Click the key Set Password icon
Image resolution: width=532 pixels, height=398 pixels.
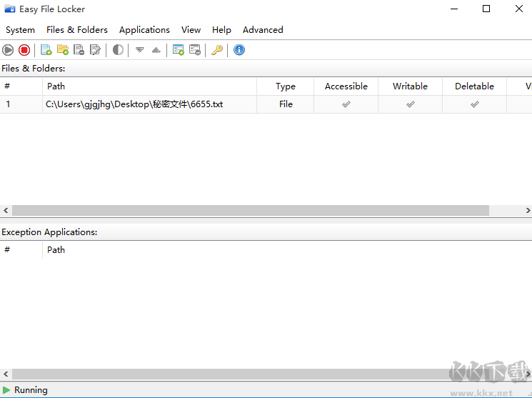tap(217, 50)
